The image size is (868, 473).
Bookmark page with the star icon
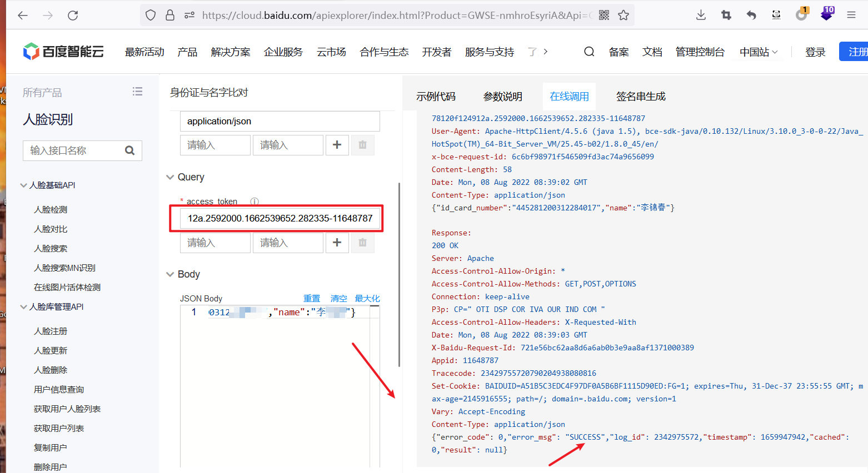pos(623,16)
